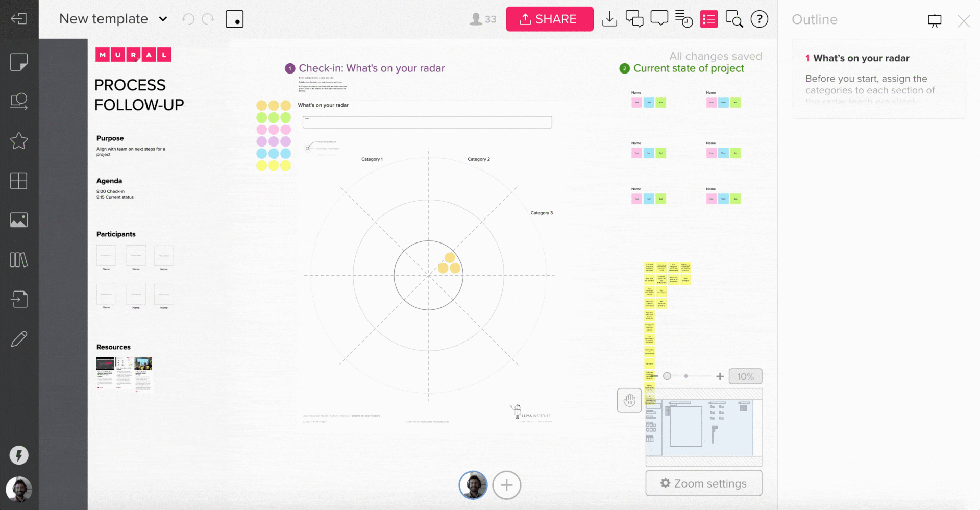This screenshot has width=980, height=510.
Task: Open the frameworks grid tool
Action: tap(19, 181)
